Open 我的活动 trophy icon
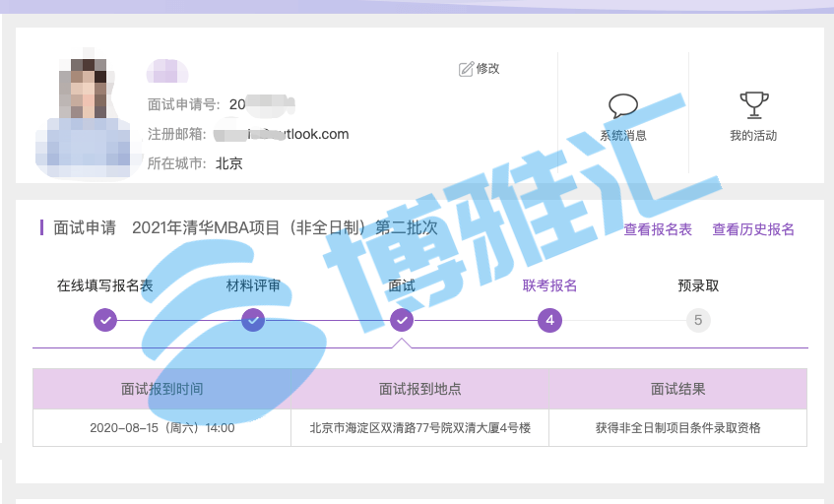The image size is (834, 504). coord(753,105)
